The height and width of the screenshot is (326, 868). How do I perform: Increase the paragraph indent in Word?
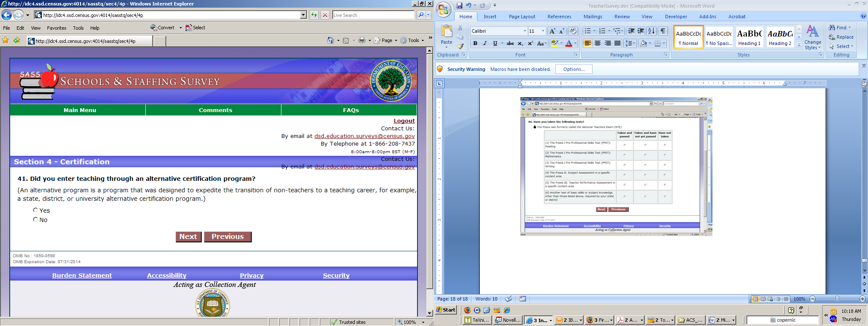click(x=641, y=31)
